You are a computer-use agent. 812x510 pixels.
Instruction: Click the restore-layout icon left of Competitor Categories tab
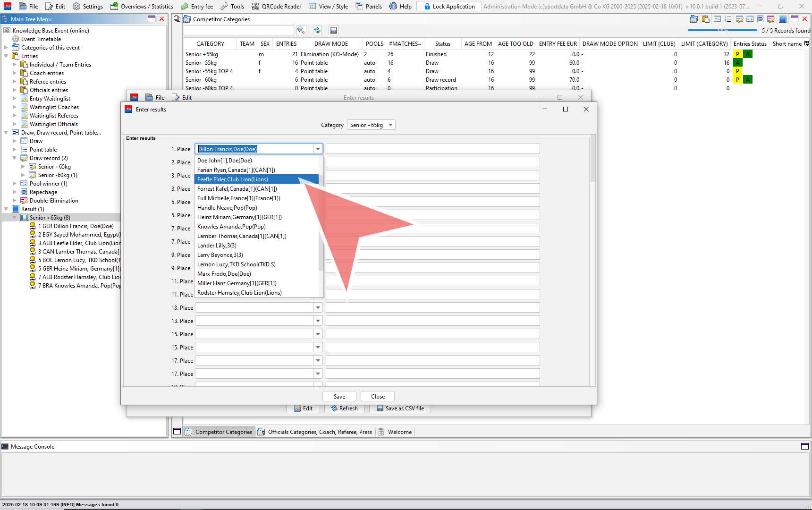coord(177,431)
